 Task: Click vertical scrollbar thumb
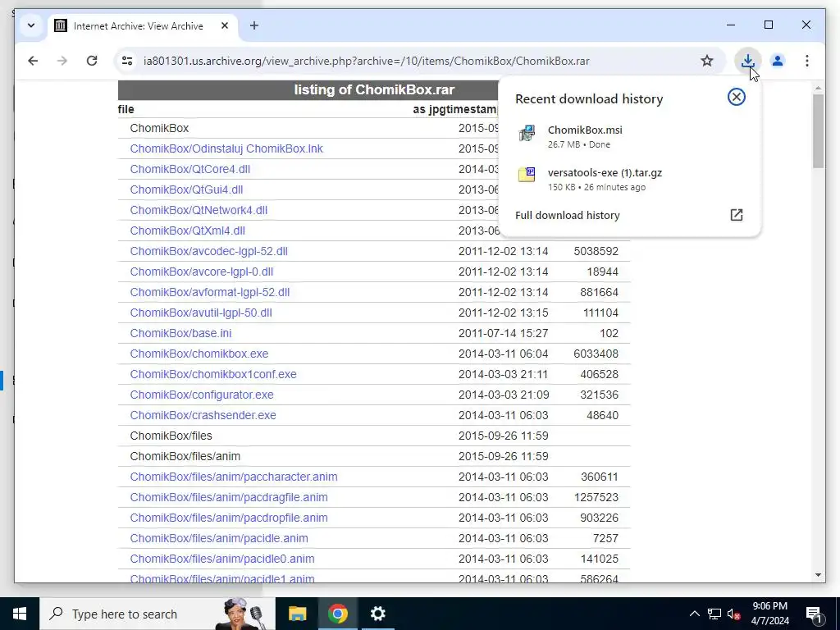click(x=818, y=130)
